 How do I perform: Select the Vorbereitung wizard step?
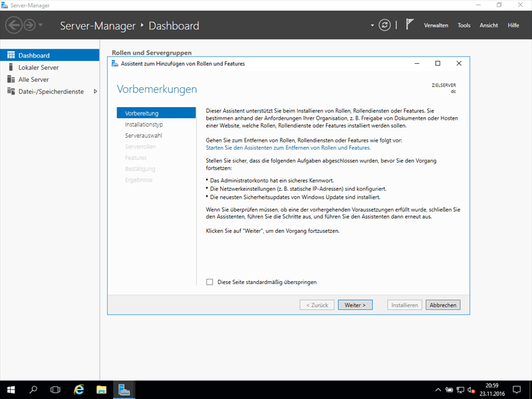click(x=156, y=113)
